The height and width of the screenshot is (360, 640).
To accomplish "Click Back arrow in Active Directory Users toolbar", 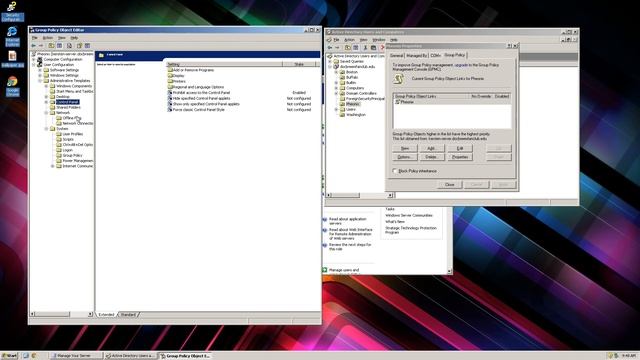I will (330, 48).
